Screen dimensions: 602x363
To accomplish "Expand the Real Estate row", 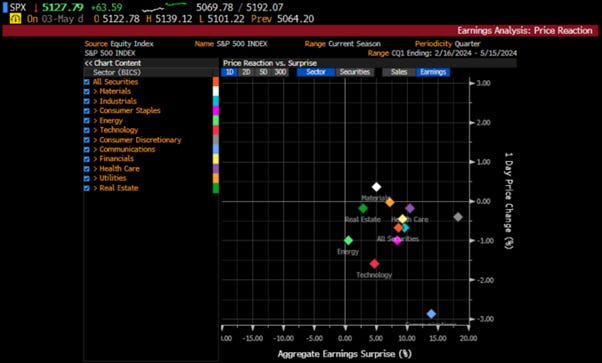I will (95, 188).
